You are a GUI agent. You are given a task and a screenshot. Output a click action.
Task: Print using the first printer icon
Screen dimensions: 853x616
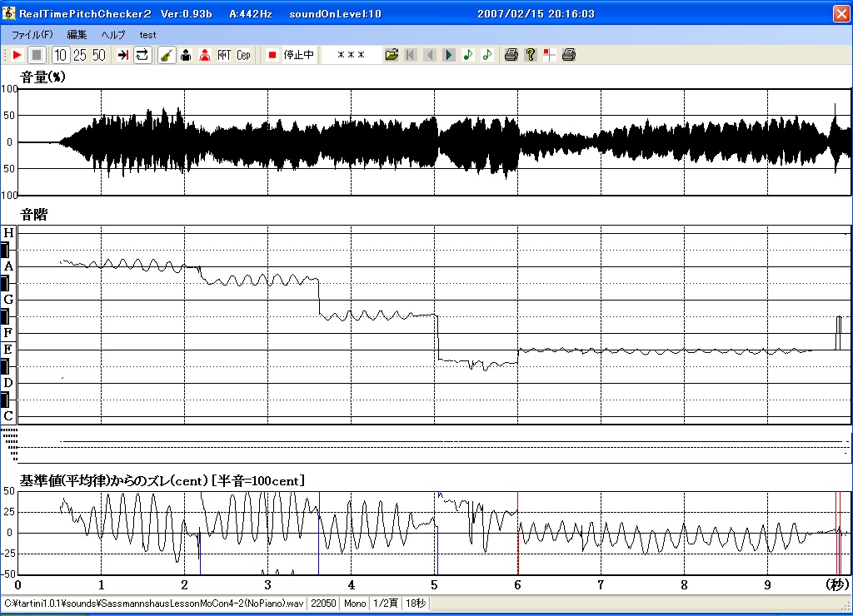coord(511,55)
